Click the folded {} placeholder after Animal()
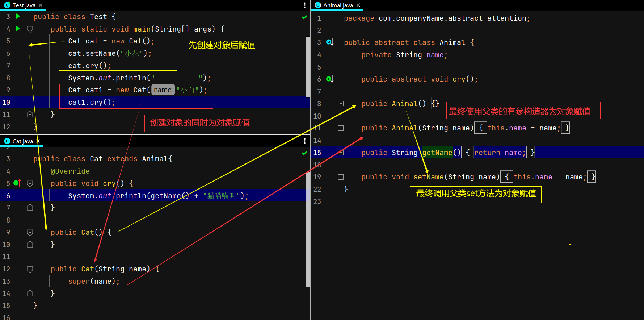 [x=435, y=104]
